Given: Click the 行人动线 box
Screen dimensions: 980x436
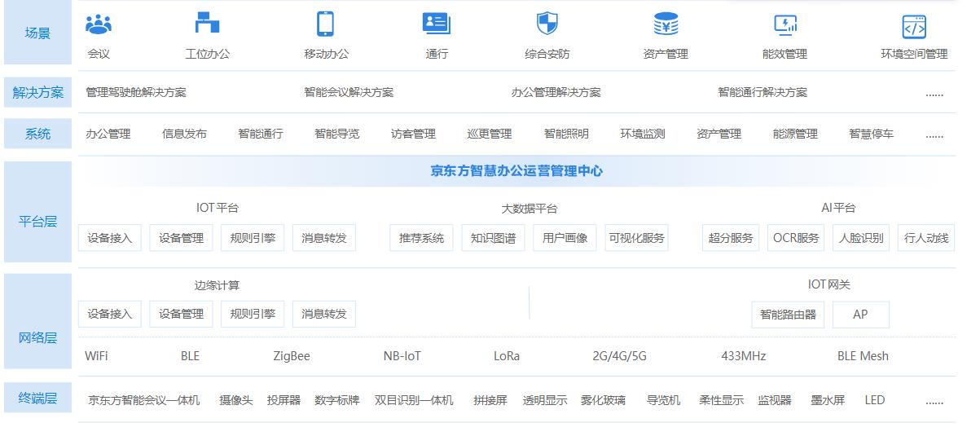Looking at the screenshot, I should [x=926, y=238].
